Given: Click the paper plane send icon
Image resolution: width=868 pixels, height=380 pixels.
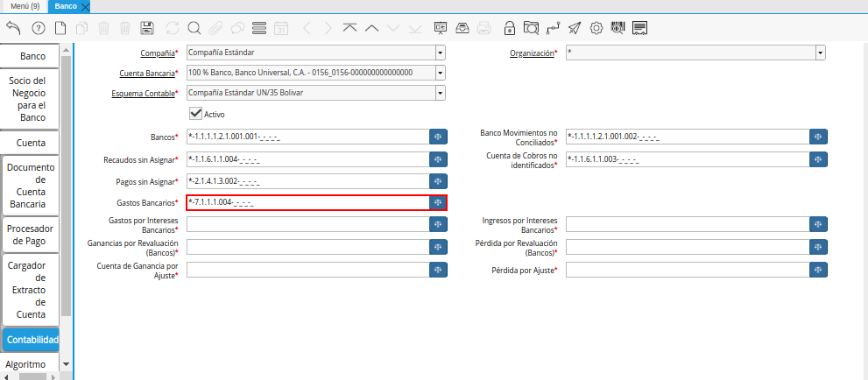Looking at the screenshot, I should [575, 28].
